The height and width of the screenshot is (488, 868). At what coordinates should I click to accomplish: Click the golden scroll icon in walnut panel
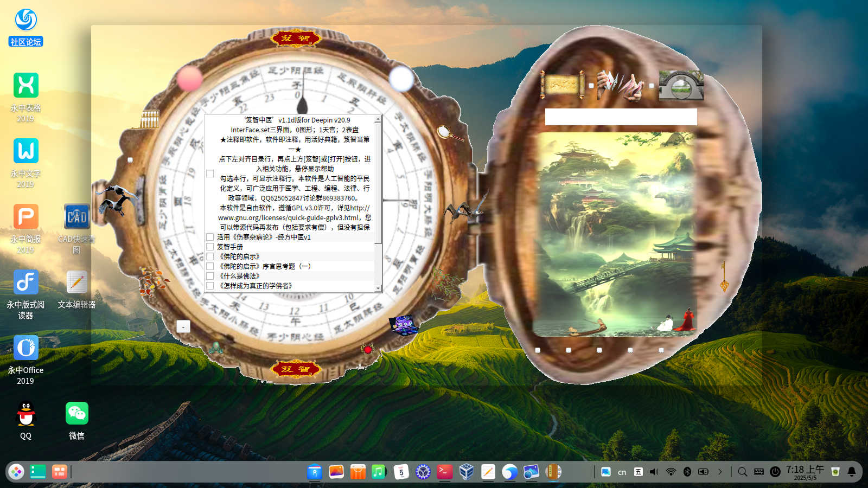click(x=563, y=85)
